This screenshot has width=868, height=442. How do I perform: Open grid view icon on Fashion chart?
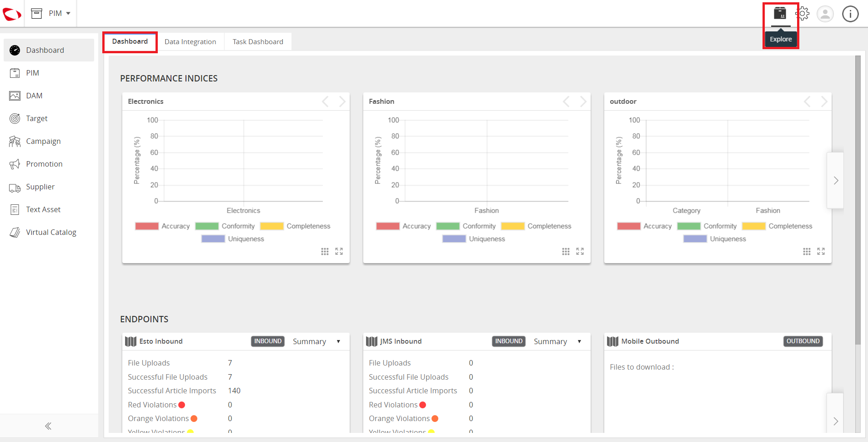(566, 251)
